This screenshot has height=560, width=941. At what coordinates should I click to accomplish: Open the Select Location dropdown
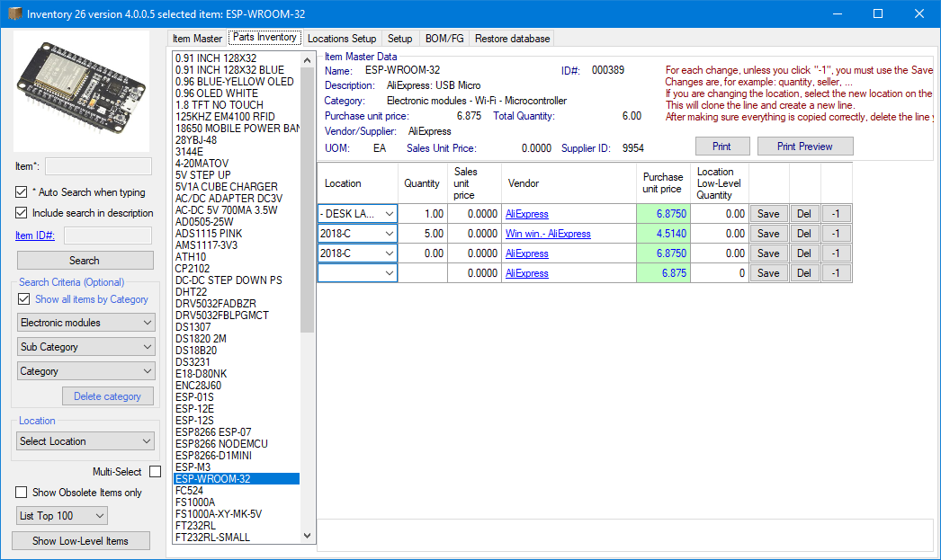(85, 441)
